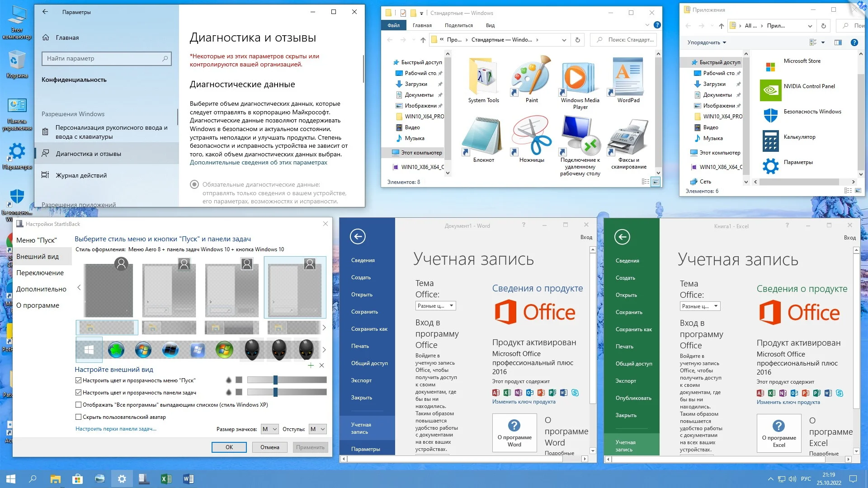Switch to the View tab in Explorer

pos(490,25)
